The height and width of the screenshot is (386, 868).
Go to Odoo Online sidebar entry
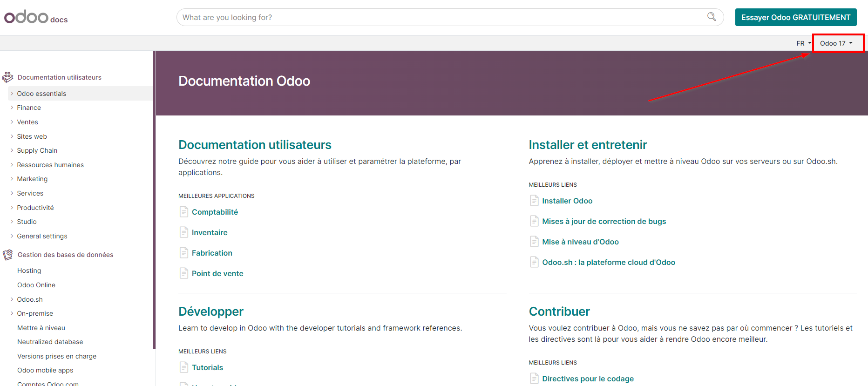pyautogui.click(x=36, y=285)
